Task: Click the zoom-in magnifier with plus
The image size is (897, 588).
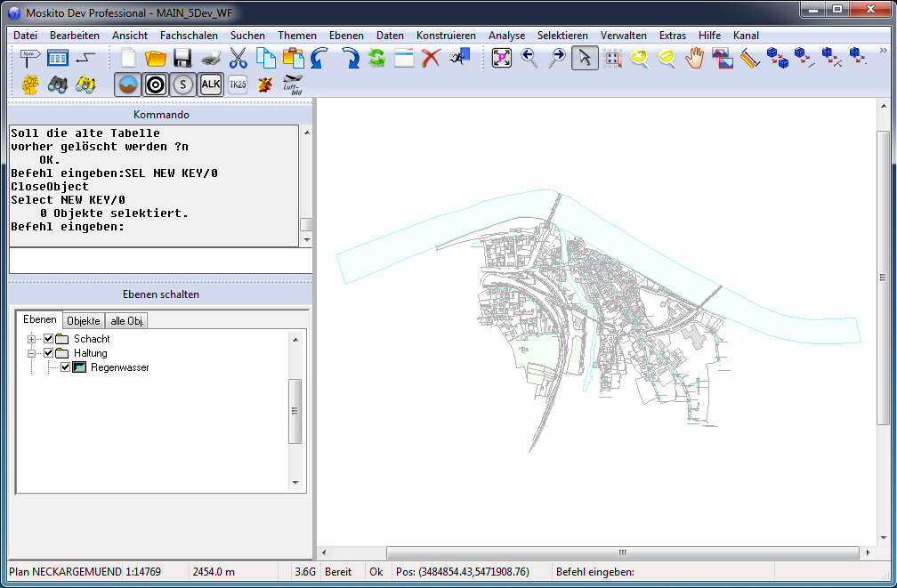Action: point(639,59)
